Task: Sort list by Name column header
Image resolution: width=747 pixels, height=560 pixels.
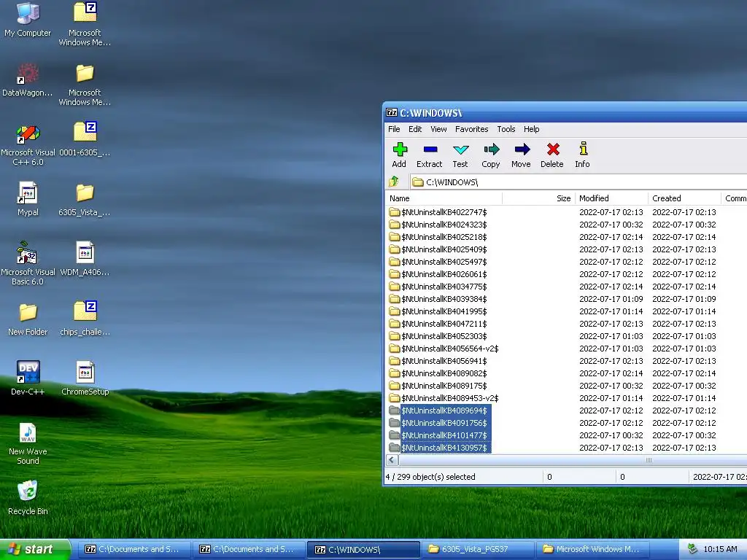Action: 444,198
